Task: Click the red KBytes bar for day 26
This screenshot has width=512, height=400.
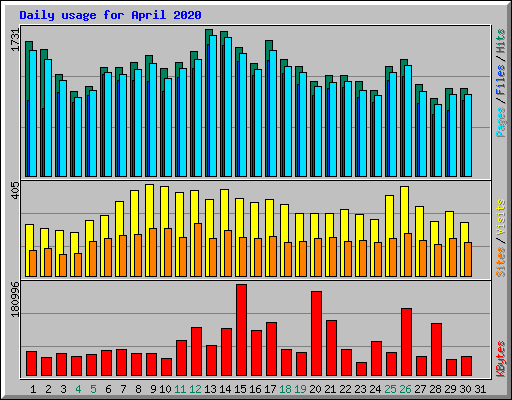Action: click(407, 342)
